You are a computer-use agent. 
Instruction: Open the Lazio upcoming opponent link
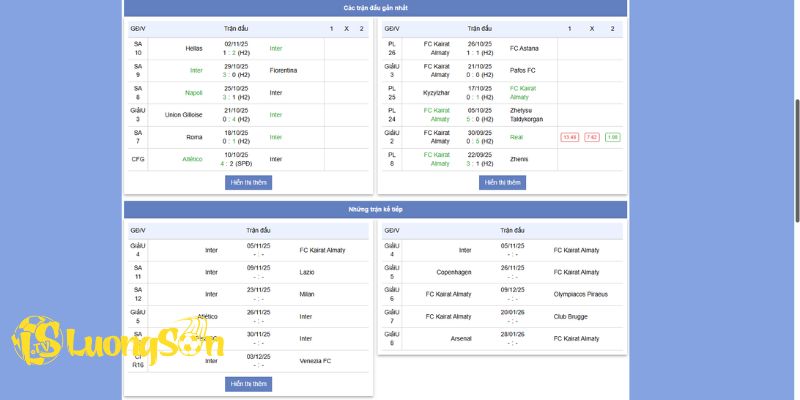tap(308, 272)
